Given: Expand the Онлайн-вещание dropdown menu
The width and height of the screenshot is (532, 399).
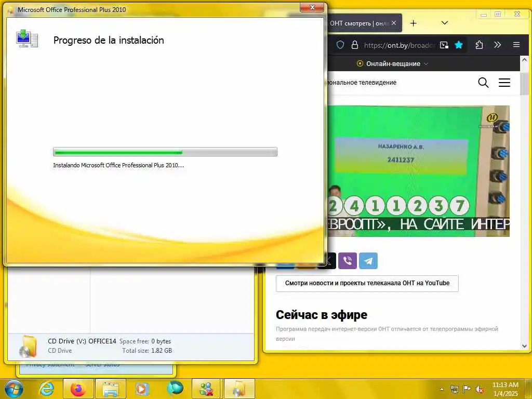Looking at the screenshot, I should 393,63.
